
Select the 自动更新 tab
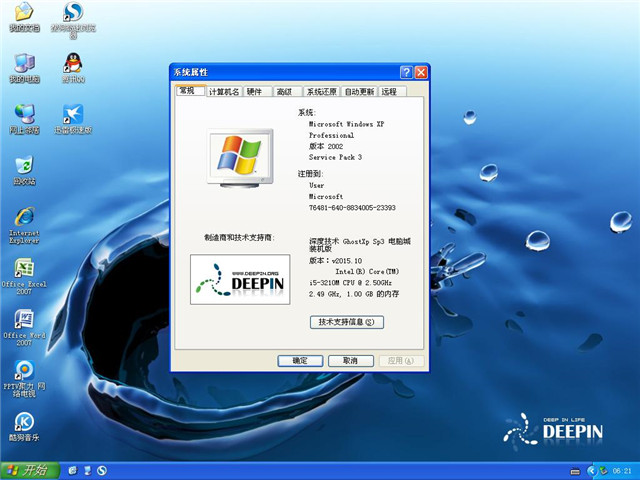coord(359,92)
